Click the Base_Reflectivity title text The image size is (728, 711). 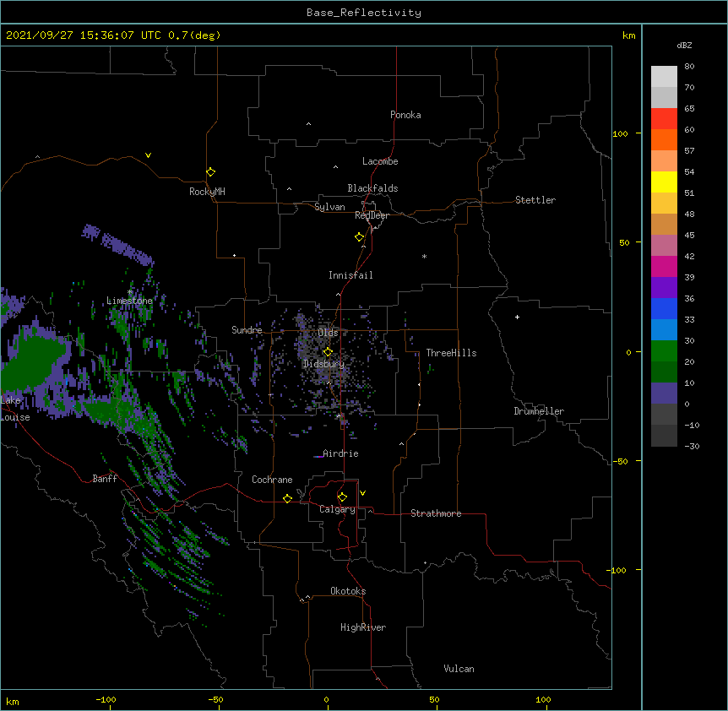[363, 13]
